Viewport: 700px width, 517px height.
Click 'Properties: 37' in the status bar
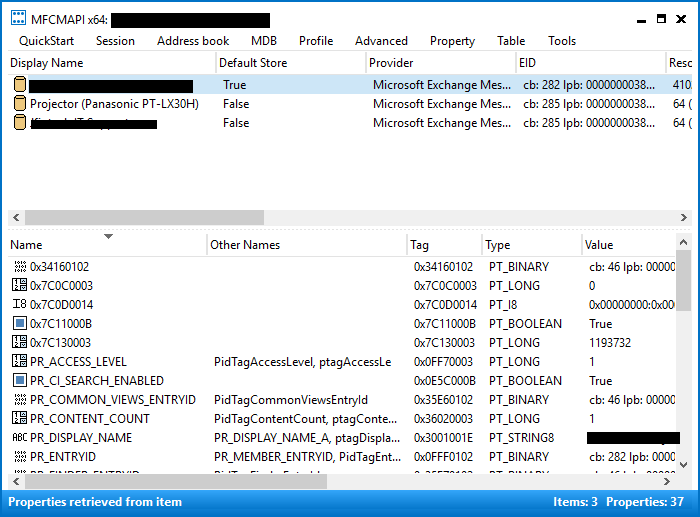(645, 502)
